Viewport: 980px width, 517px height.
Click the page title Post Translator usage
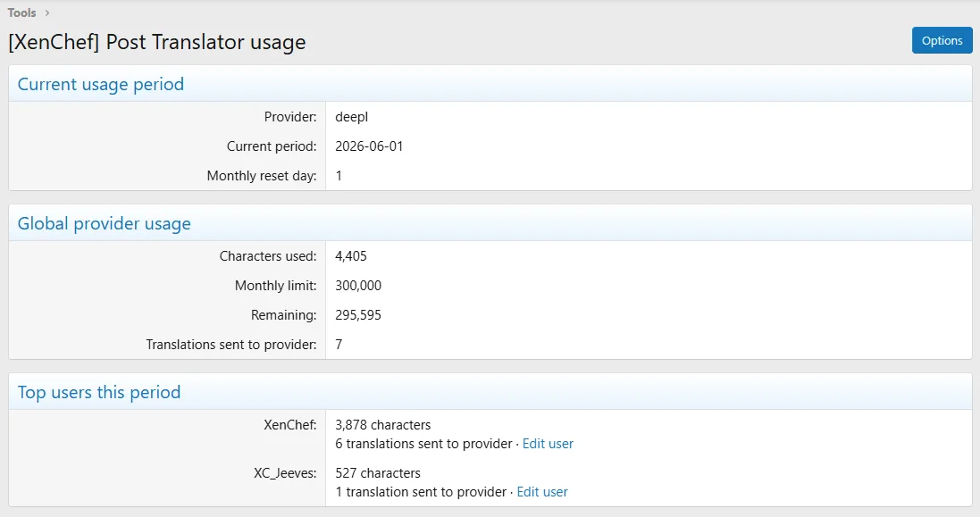[157, 42]
